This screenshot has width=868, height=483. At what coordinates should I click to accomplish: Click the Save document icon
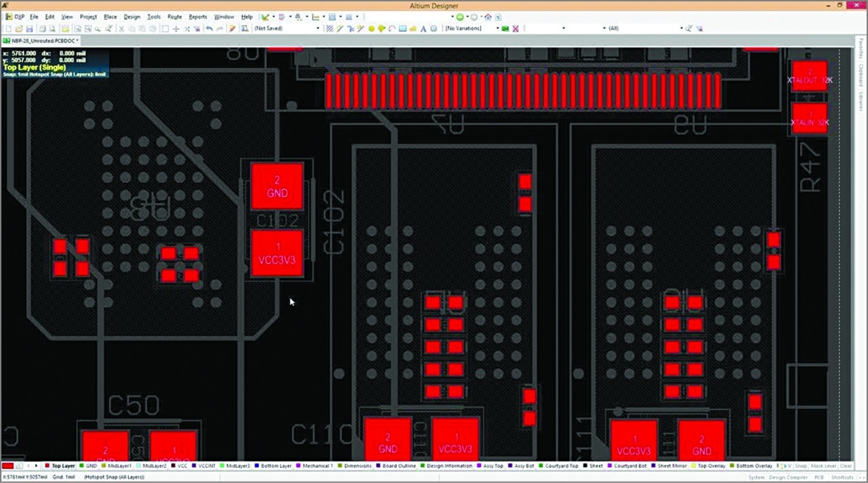tap(29, 29)
